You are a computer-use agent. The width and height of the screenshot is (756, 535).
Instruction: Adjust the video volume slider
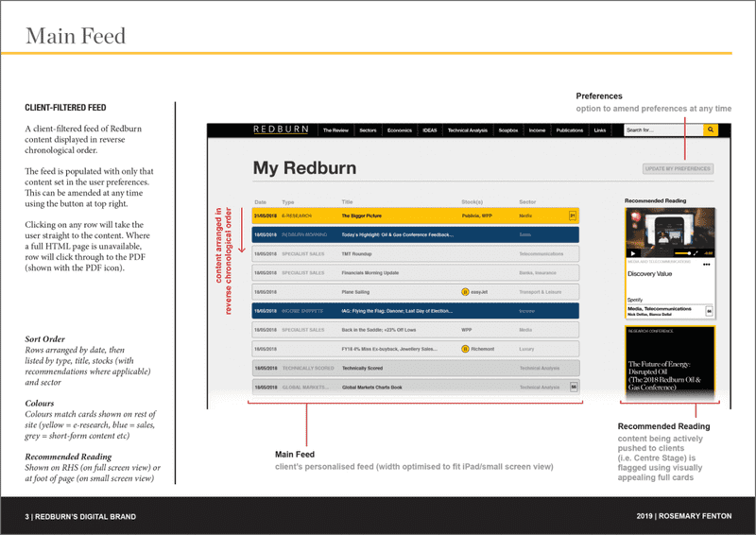click(682, 253)
